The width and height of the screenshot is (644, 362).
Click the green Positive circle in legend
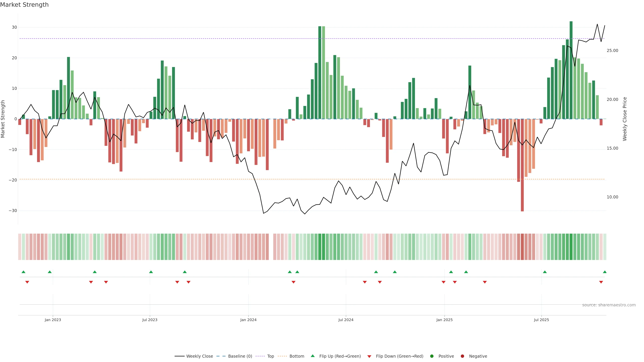(x=432, y=356)
